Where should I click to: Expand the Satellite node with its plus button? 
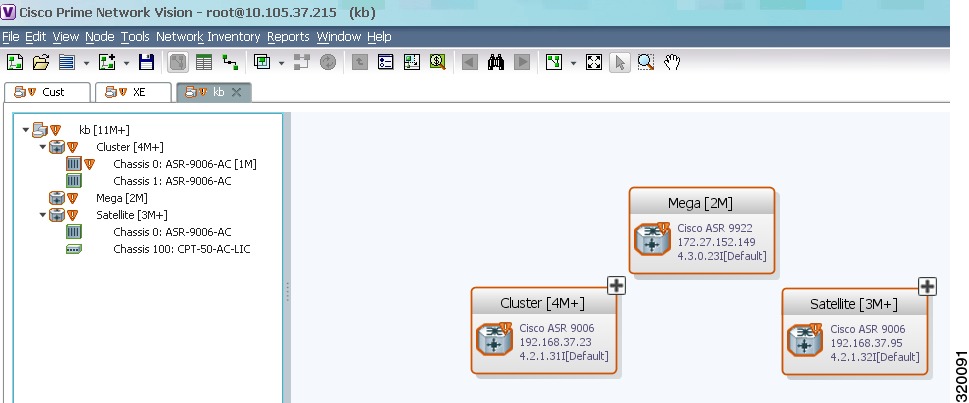[927, 287]
